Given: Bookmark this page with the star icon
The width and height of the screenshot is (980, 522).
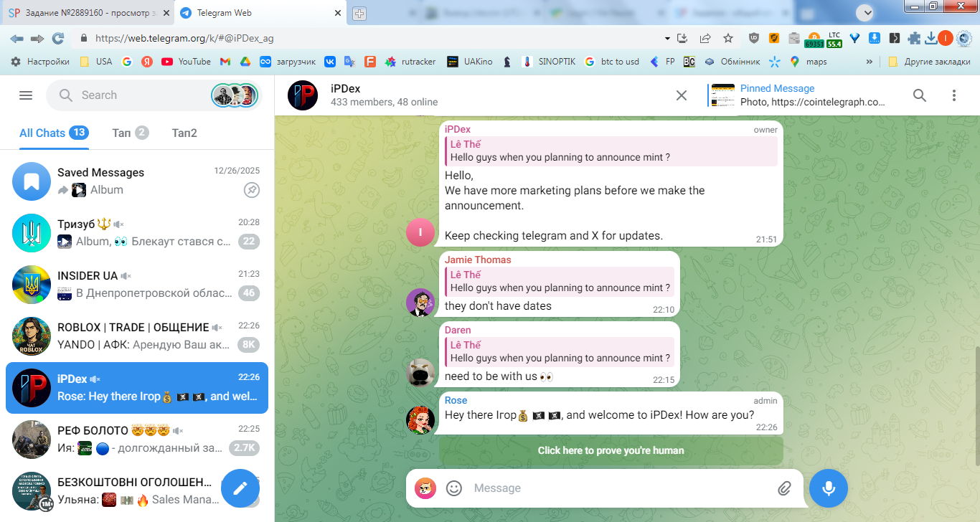Looking at the screenshot, I should [728, 39].
